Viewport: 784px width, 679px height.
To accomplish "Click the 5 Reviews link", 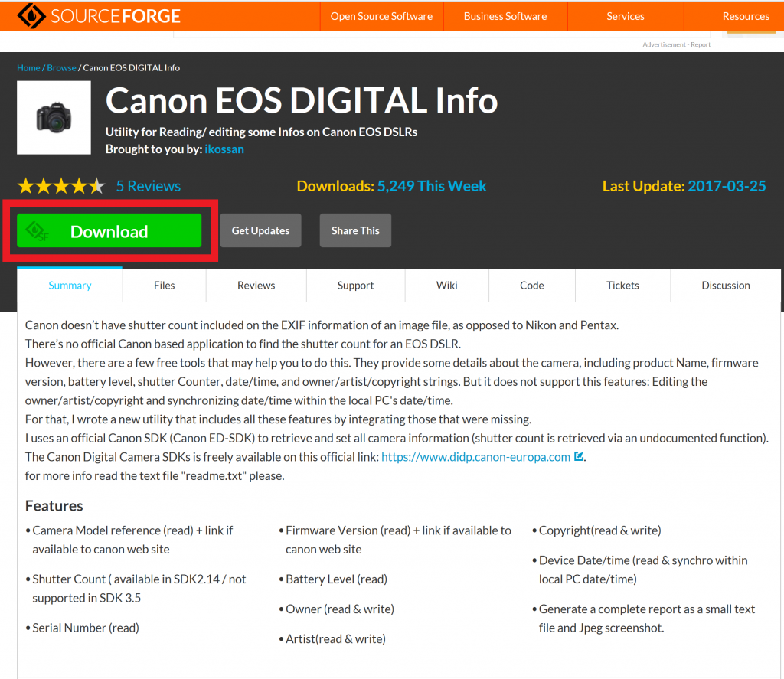I will pos(149,185).
